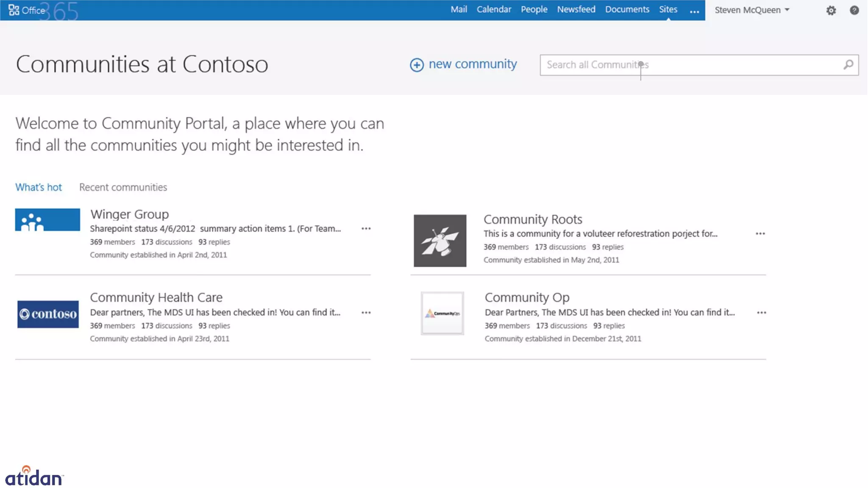Image resolution: width=868 pixels, height=488 pixels.
Task: Expand more options in top navigation
Action: click(694, 11)
